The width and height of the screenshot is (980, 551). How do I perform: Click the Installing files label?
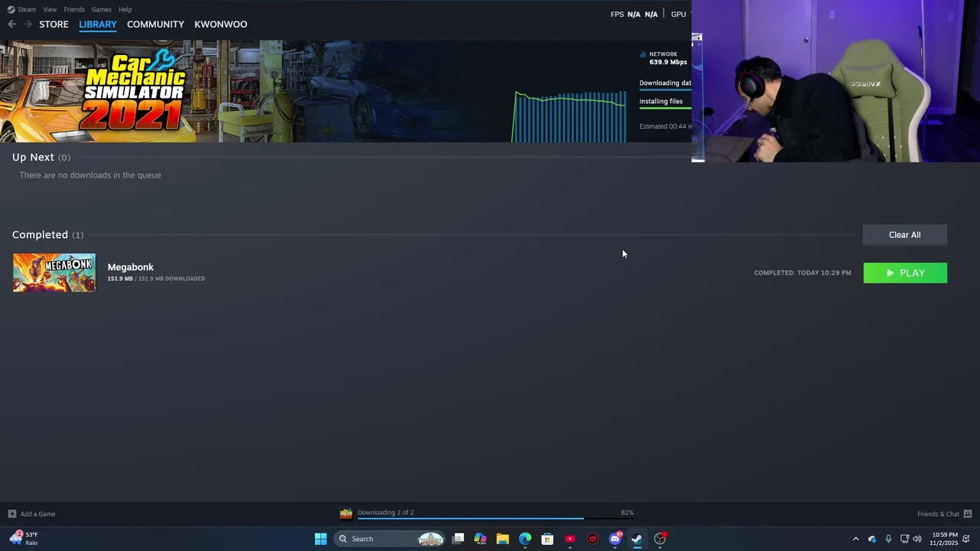click(x=661, y=101)
